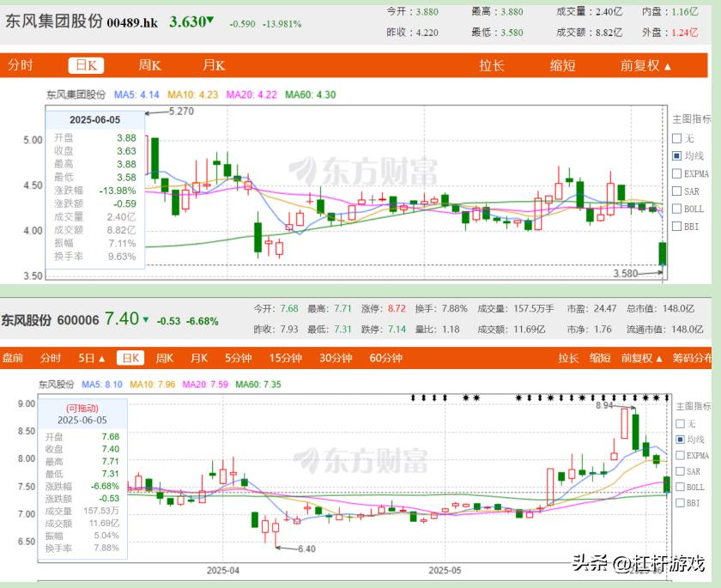This screenshot has width=721, height=588.
Task: Expand 前复权 dropdown in bottom chart
Action: (x=642, y=358)
